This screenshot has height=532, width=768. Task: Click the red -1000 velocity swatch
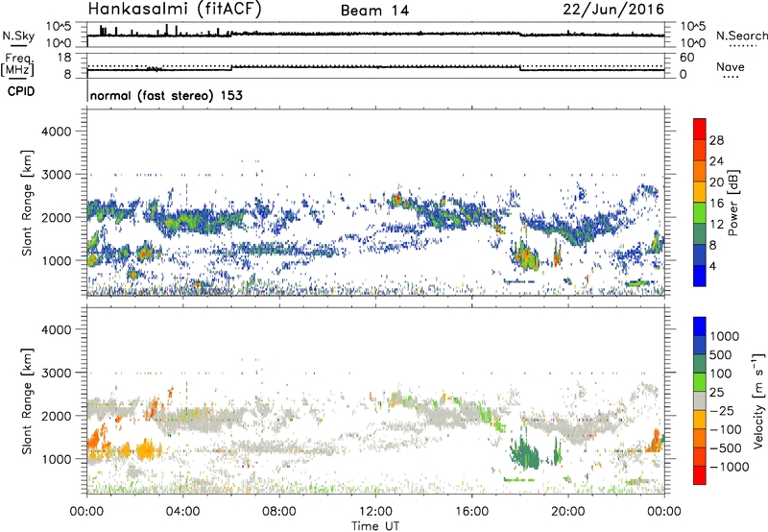[x=700, y=475]
